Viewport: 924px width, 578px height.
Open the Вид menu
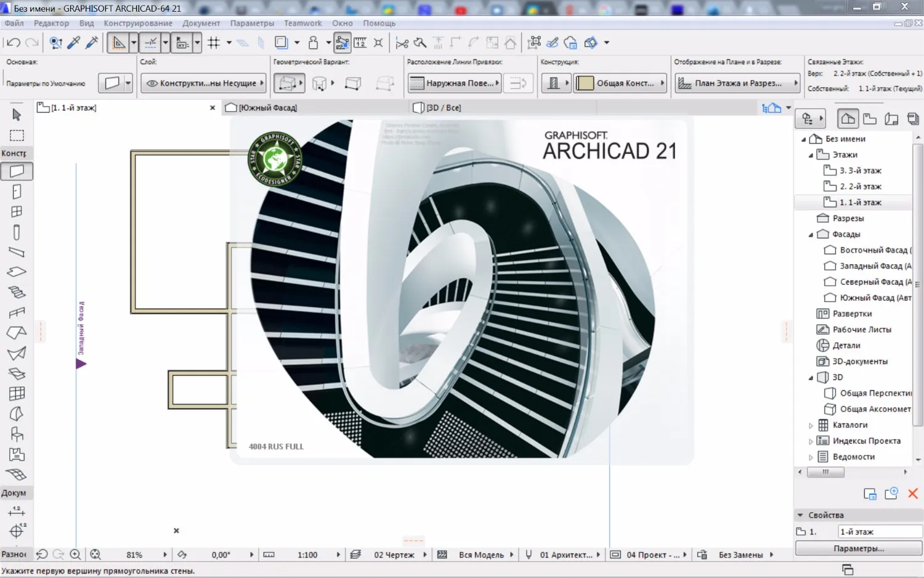(x=86, y=23)
